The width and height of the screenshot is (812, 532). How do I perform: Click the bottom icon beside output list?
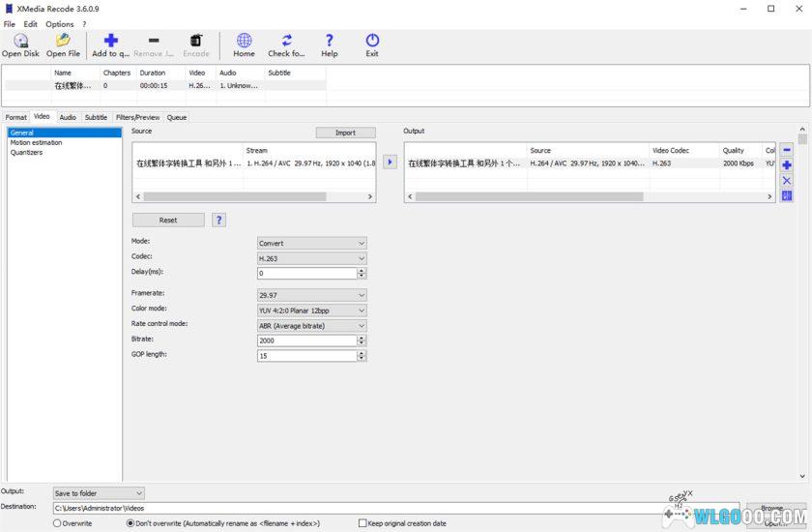point(787,195)
